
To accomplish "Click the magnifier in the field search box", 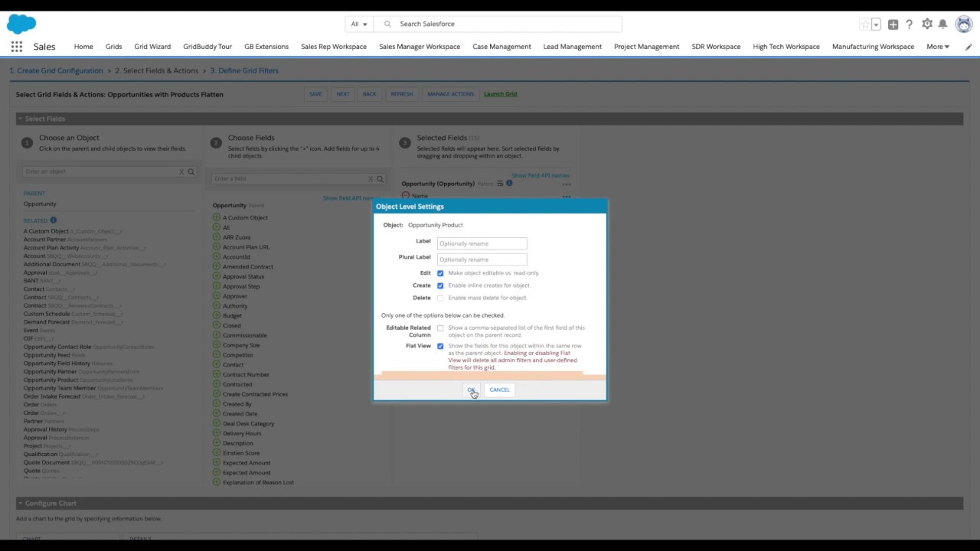I will point(381,178).
